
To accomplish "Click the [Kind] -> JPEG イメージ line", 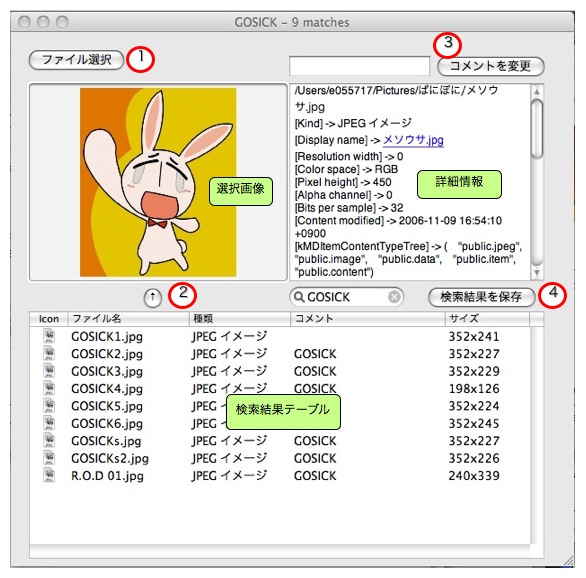I will pyautogui.click(x=353, y=123).
